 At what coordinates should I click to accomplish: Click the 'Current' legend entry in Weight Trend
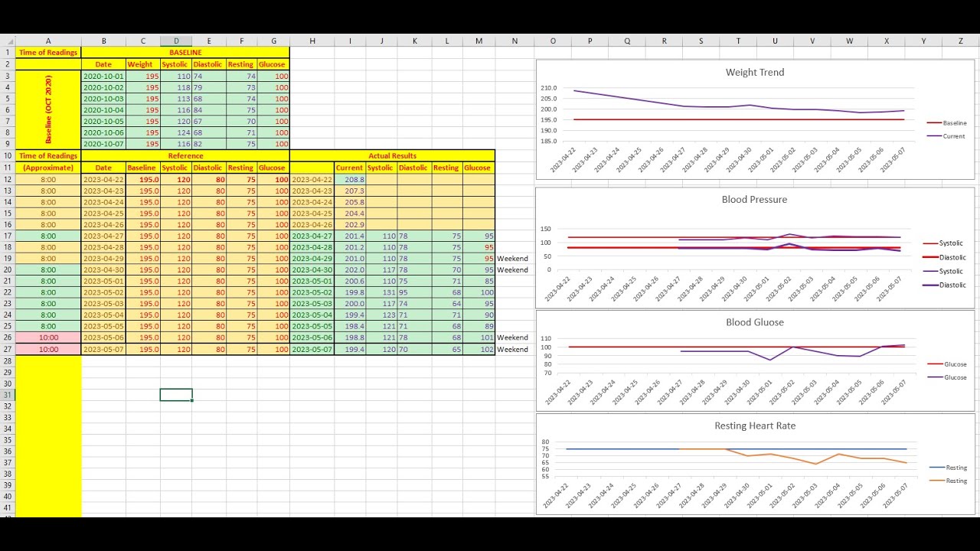pos(947,136)
